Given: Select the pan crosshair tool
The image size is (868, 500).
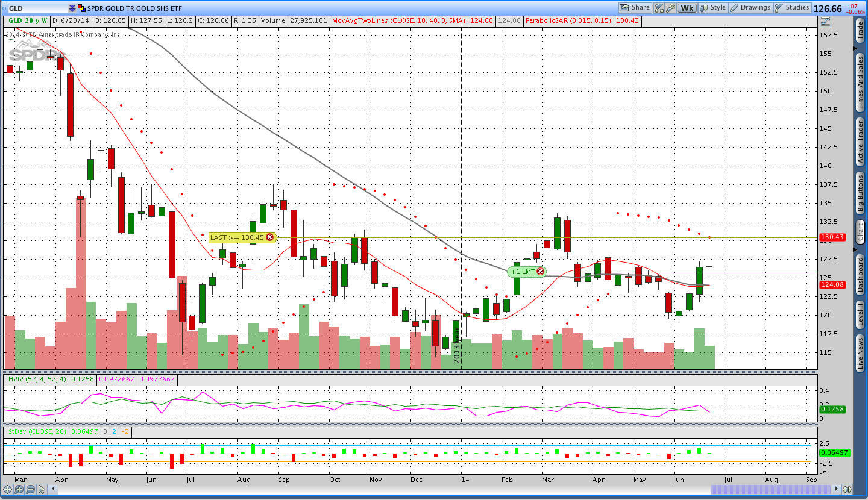Looking at the screenshot, I should [7, 489].
